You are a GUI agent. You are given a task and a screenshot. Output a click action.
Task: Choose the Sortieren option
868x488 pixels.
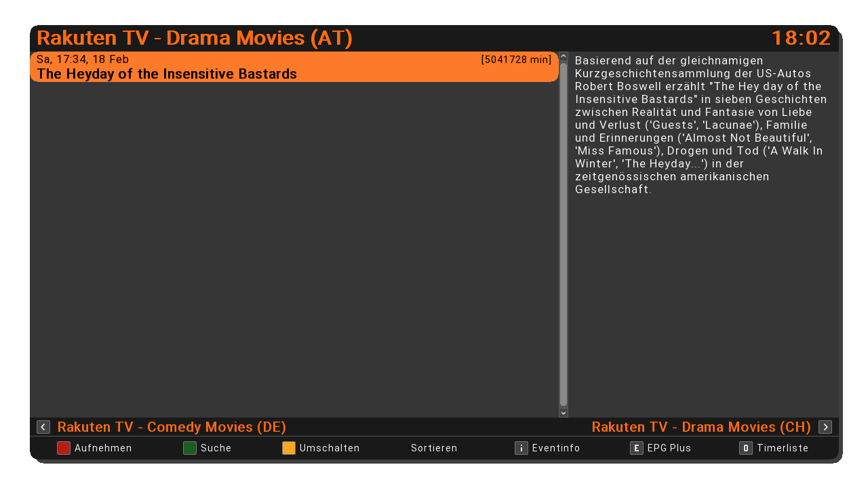[x=434, y=448]
